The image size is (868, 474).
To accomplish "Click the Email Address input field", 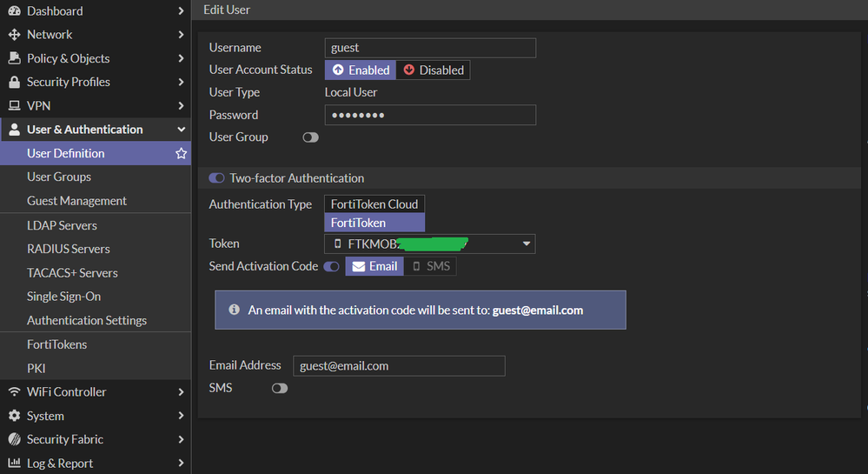I will (399, 366).
